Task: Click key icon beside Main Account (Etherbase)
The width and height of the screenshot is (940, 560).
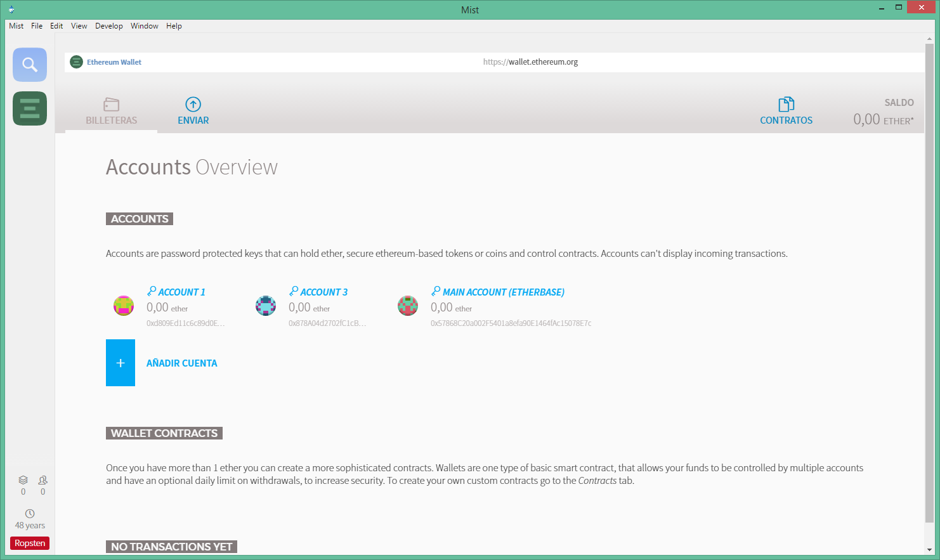Action: click(x=436, y=291)
